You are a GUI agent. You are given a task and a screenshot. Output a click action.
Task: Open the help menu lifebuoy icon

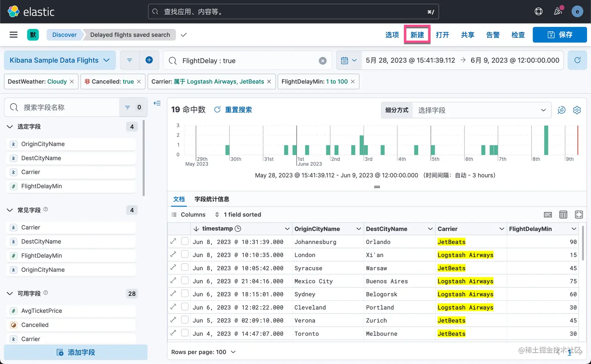coord(539,12)
